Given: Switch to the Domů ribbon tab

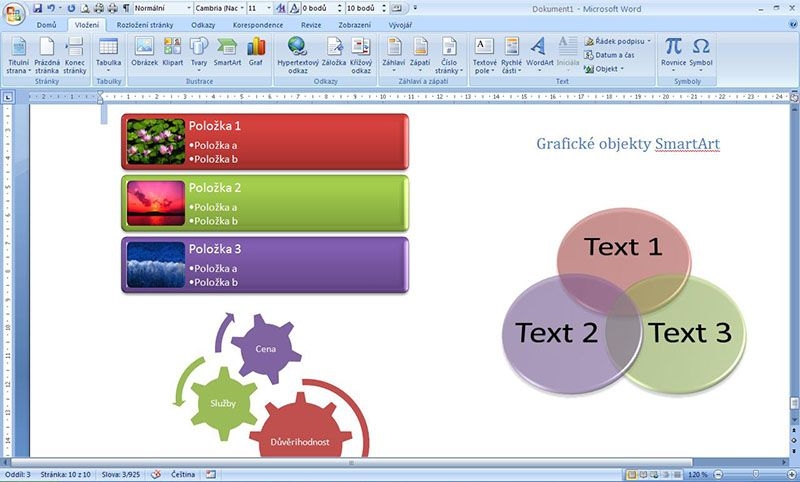Looking at the screenshot, I should click(x=46, y=24).
